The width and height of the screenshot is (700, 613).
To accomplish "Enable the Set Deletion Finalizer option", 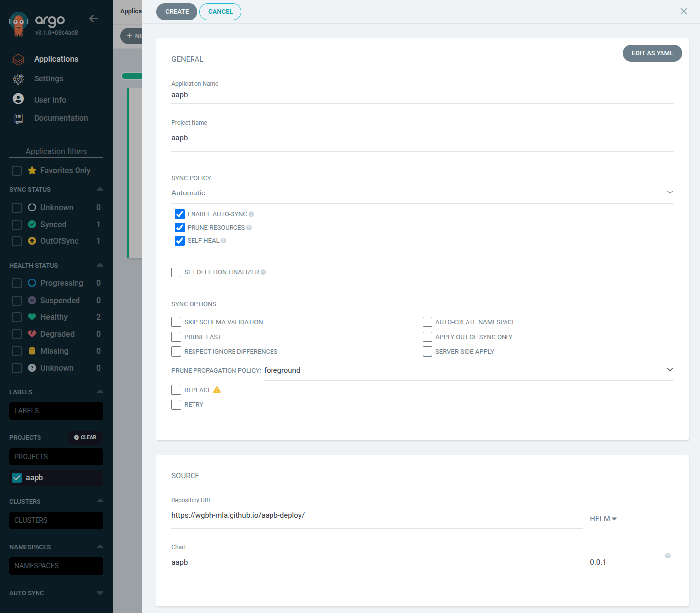I will coord(176,272).
